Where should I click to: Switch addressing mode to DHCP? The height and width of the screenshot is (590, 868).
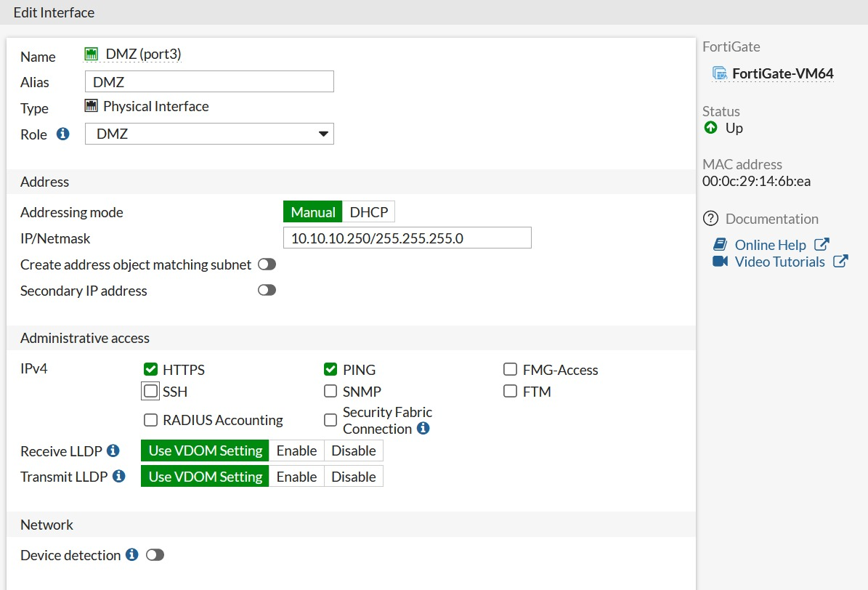369,211
